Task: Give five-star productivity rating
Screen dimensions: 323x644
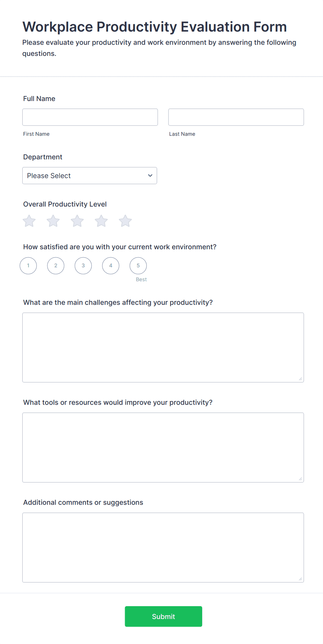Action: [125, 221]
